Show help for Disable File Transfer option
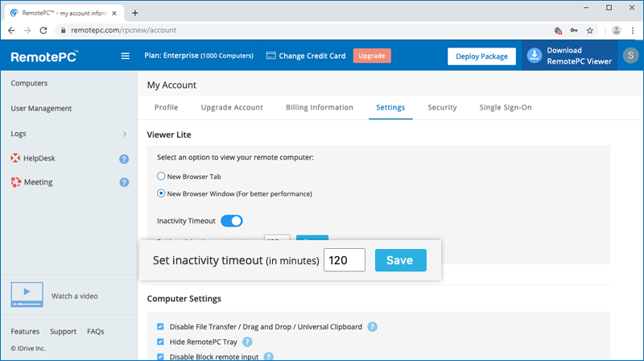The height and width of the screenshot is (361, 644). [372, 327]
